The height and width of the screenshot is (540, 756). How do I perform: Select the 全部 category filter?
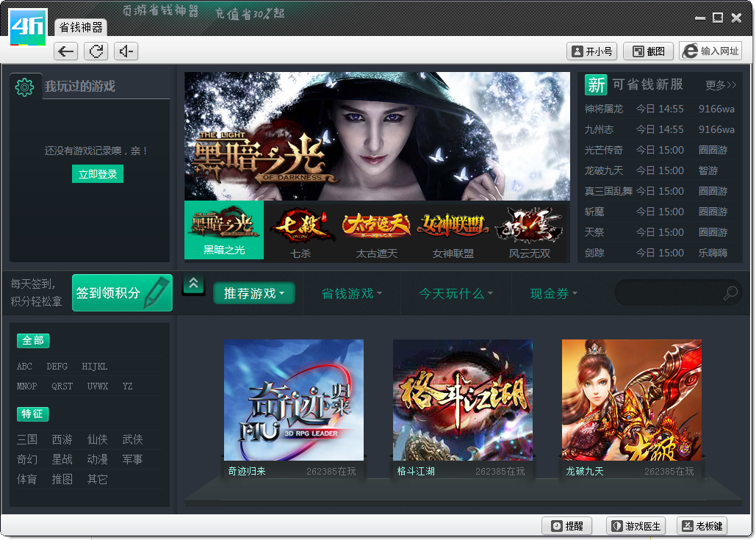(x=33, y=340)
